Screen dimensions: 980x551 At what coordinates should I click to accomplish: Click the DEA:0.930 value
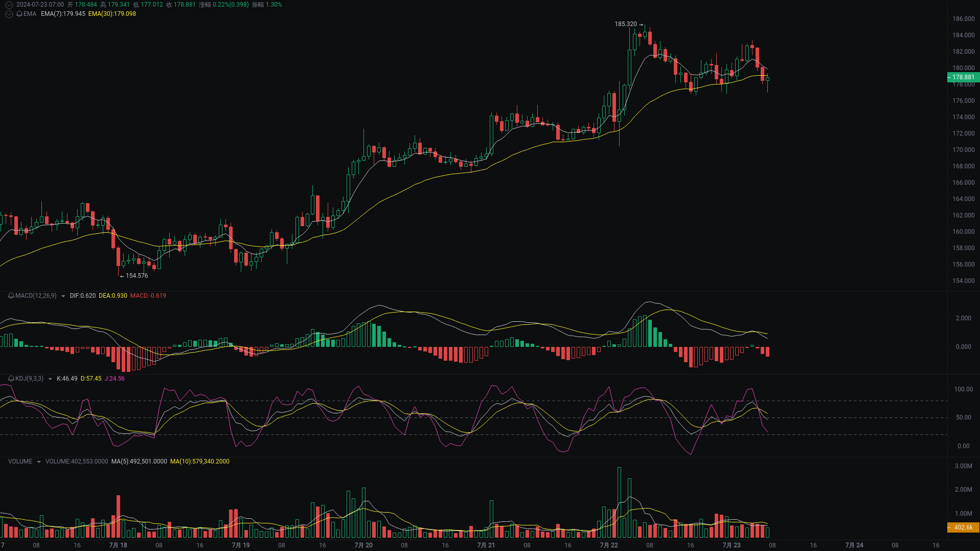click(113, 296)
